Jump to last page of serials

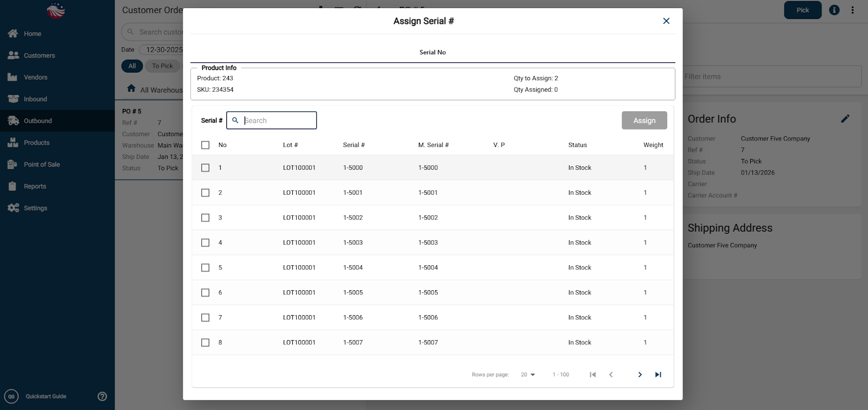(658, 375)
